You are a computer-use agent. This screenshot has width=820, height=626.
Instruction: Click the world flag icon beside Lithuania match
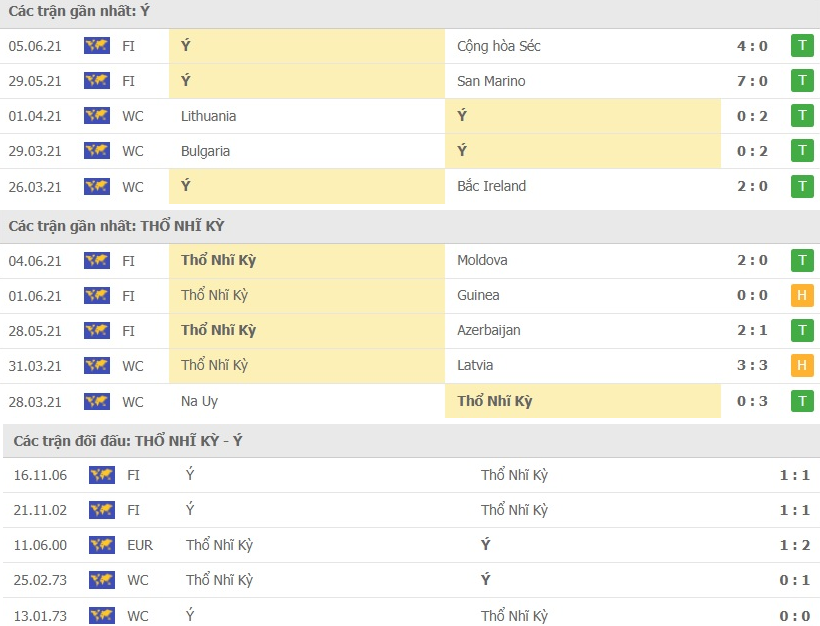coord(97,116)
